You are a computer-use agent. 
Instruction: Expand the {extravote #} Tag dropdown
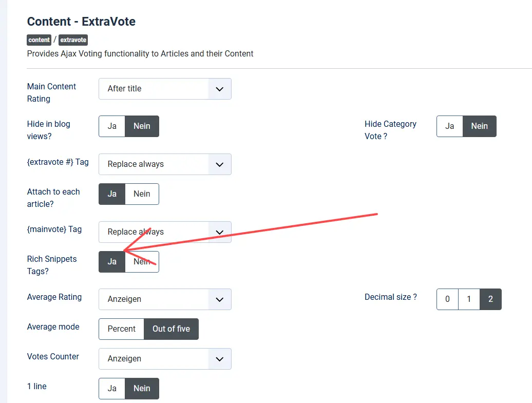coord(165,164)
